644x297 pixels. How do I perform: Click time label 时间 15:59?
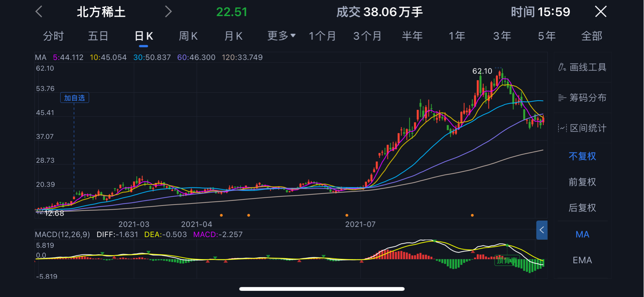pyautogui.click(x=540, y=12)
